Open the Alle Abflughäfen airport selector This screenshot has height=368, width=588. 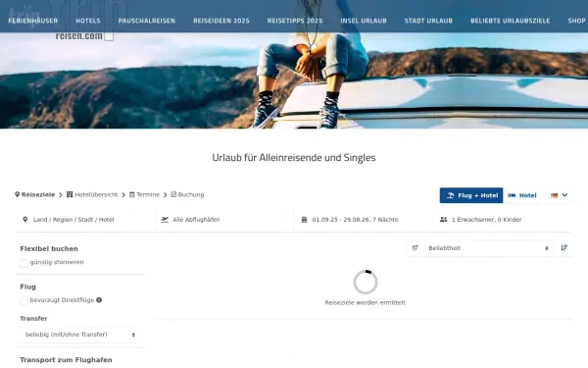224,220
